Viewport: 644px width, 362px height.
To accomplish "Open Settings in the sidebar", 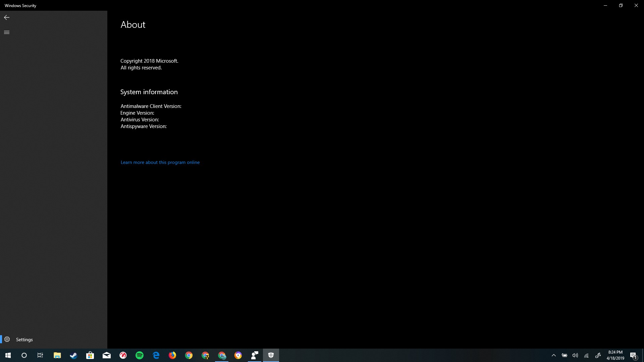I will (x=54, y=340).
